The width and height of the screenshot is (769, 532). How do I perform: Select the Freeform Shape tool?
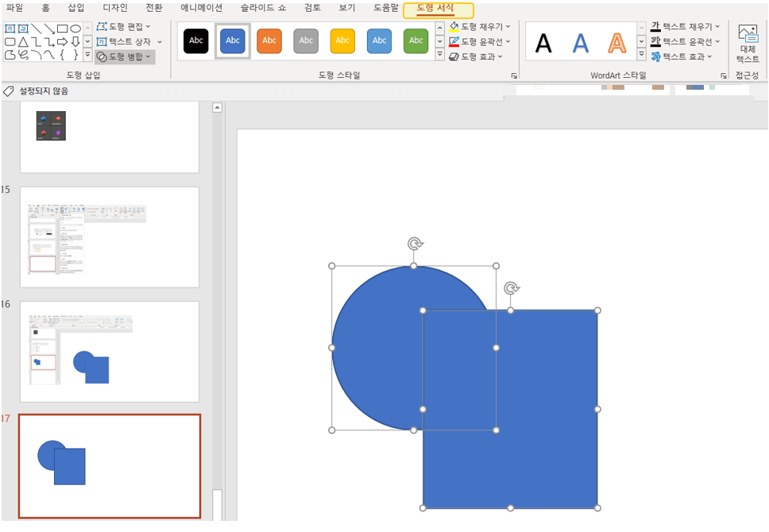[x=10, y=55]
